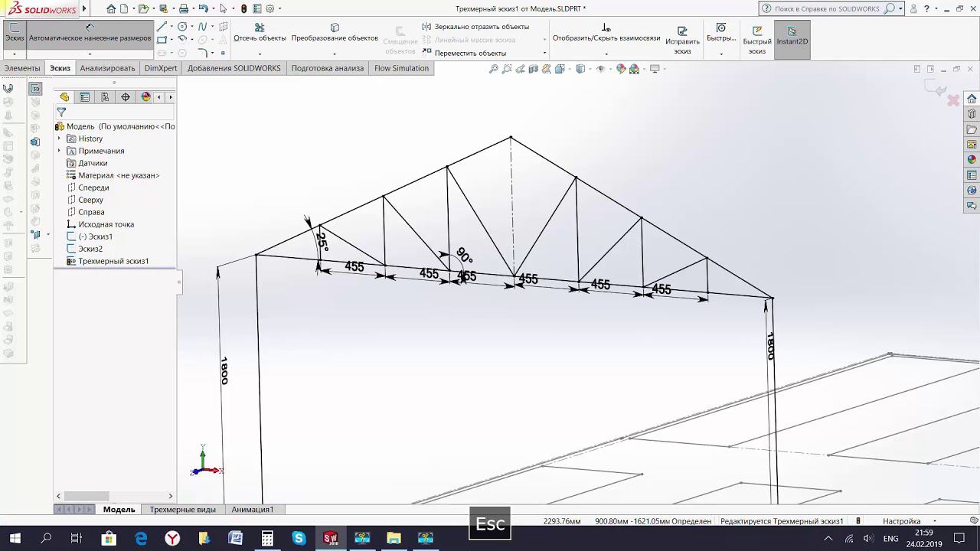Open the Flow Simulation tab

click(401, 68)
